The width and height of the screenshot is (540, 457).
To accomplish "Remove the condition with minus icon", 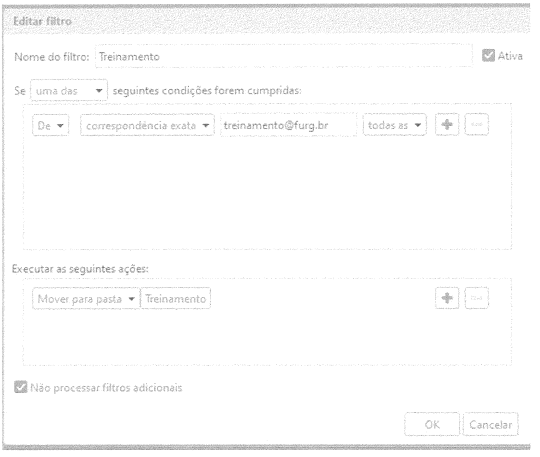I will tap(476, 125).
